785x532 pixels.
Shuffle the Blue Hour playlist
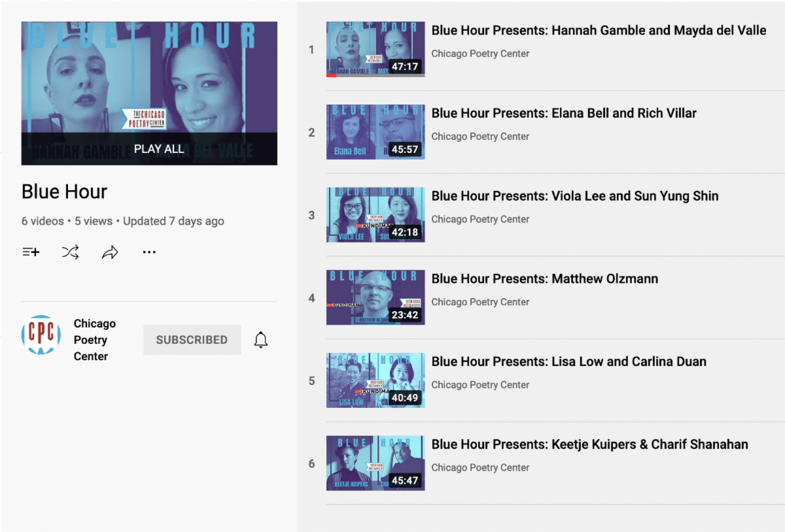coord(71,252)
